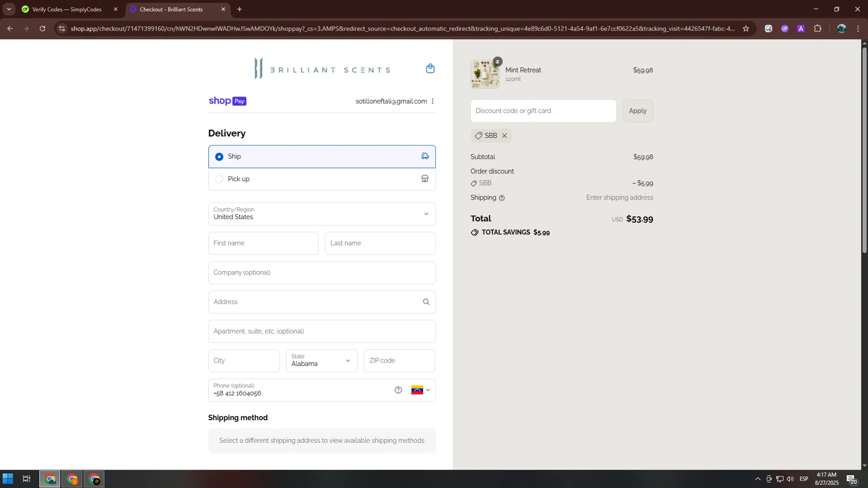The image size is (868, 488).
Task: Select the Pick up delivery option
Action: (x=322, y=179)
